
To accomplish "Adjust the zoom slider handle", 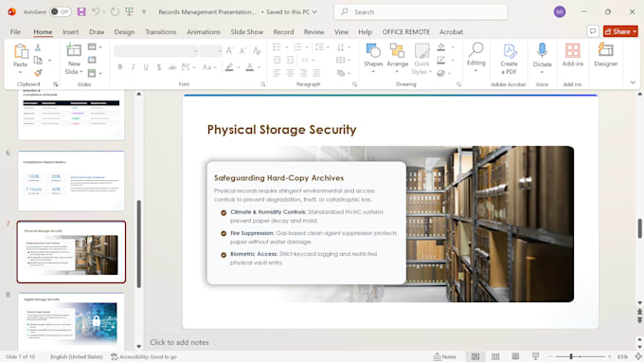I will tap(571, 356).
